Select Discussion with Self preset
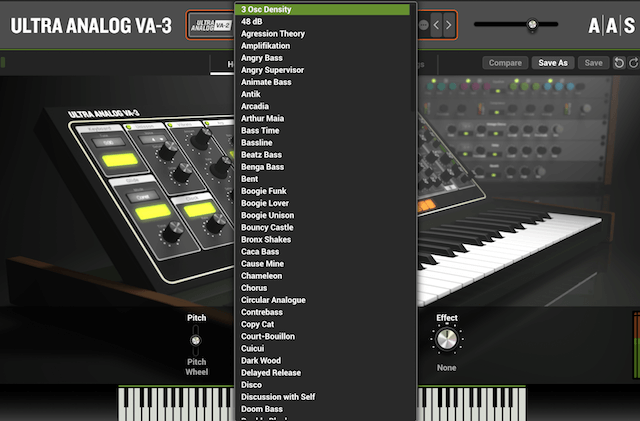The width and height of the screenshot is (640, 421). pos(322,397)
